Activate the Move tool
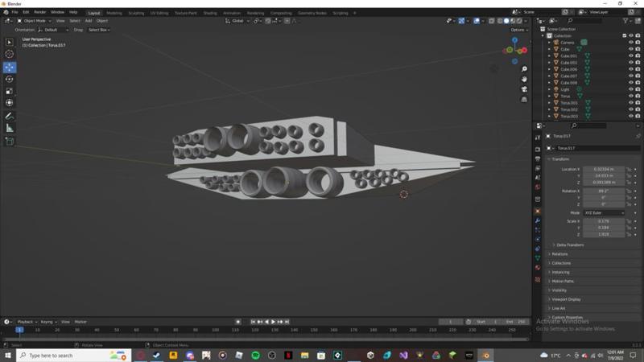The image size is (644, 362). [x=10, y=68]
